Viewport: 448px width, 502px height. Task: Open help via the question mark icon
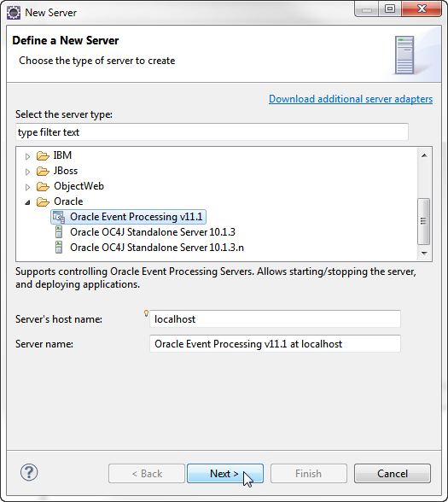point(29,473)
